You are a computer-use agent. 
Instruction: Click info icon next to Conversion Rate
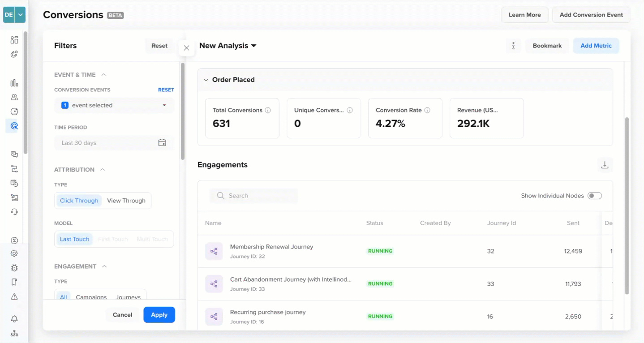(x=427, y=110)
